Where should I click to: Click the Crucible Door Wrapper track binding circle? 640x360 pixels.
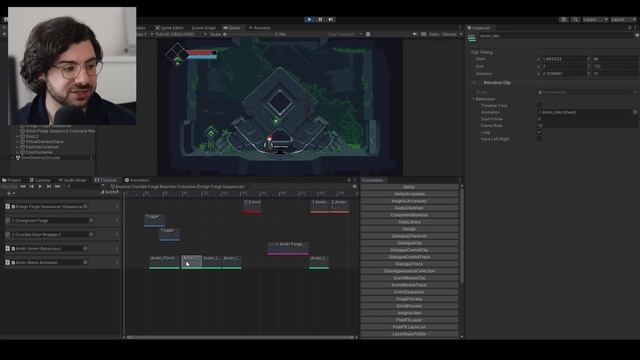click(91, 235)
